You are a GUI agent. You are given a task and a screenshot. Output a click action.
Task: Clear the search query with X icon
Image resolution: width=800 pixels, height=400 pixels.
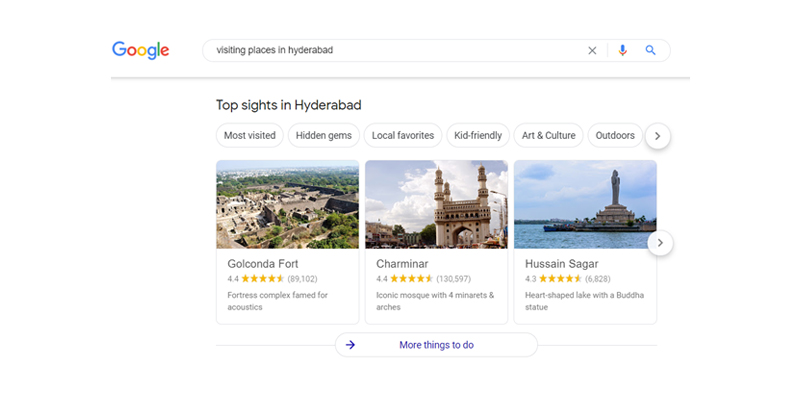[x=592, y=51]
